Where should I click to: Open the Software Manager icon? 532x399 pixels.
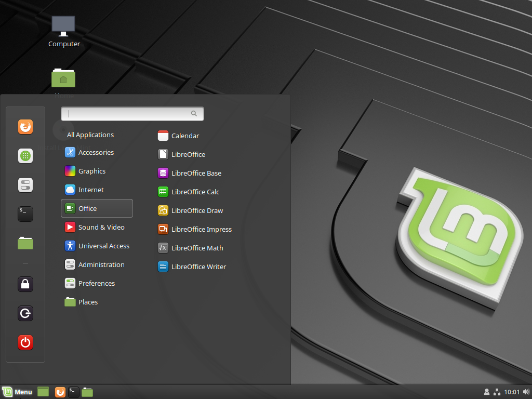(x=25, y=156)
